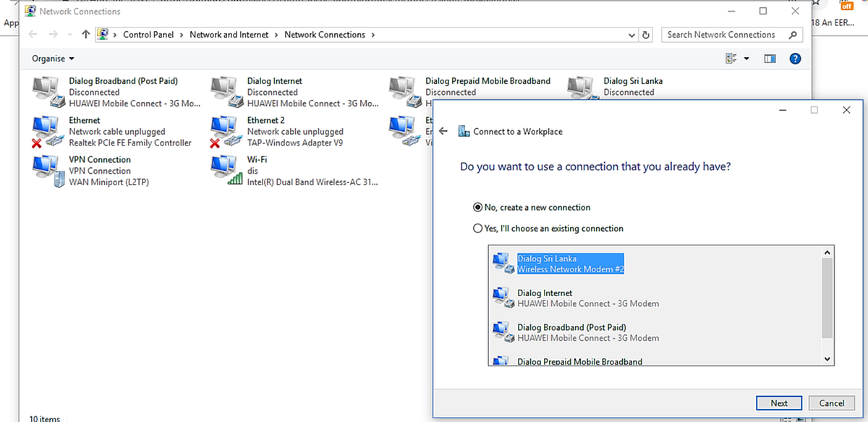The width and height of the screenshot is (868, 422).
Task: Open the Organise dropdown menu
Action: 53,59
